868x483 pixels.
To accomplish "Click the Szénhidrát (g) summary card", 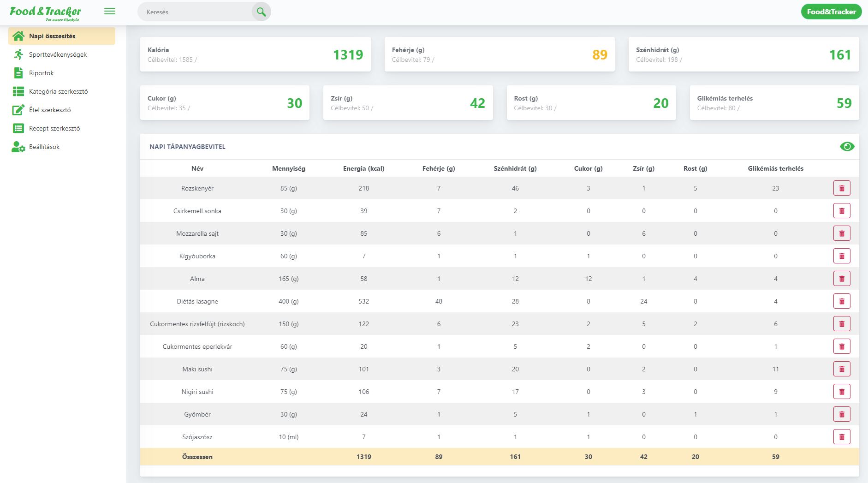I will click(x=743, y=54).
